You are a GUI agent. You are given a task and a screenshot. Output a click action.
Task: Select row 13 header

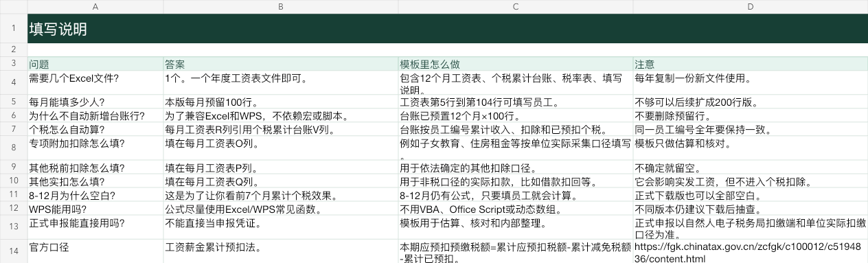[x=14, y=228]
